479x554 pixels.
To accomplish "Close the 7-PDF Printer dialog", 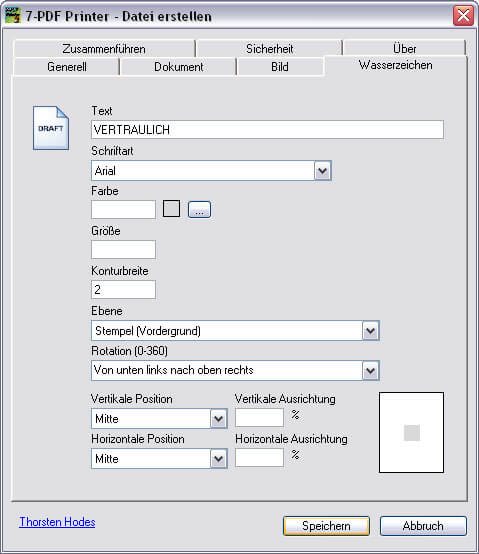I will pyautogui.click(x=463, y=16).
